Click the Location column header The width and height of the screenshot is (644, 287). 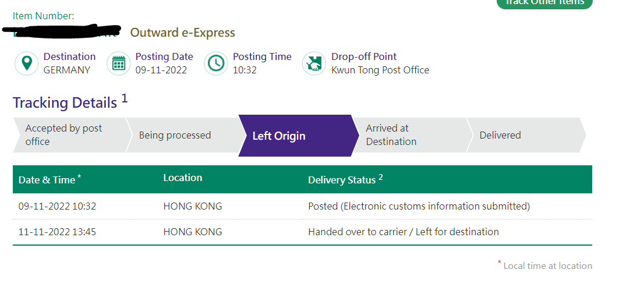point(183,178)
